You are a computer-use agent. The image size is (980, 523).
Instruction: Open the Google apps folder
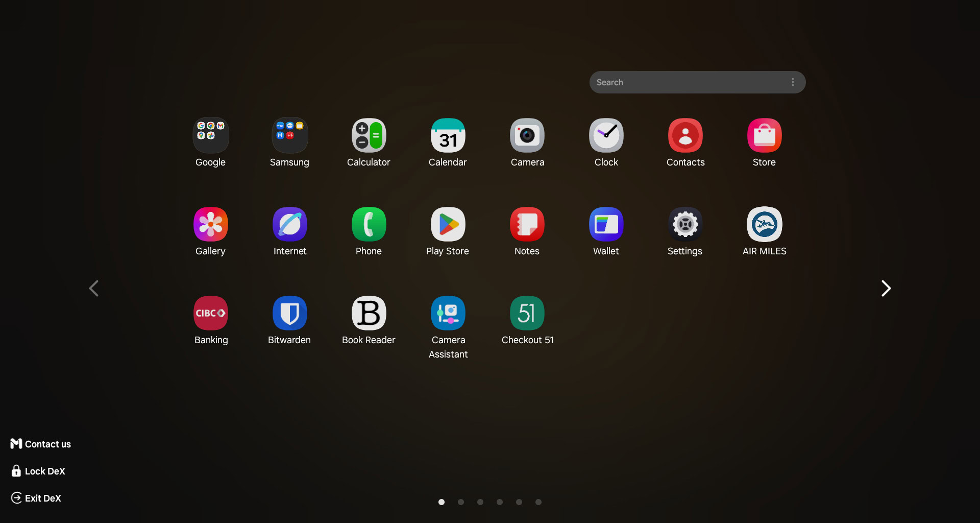tap(211, 135)
